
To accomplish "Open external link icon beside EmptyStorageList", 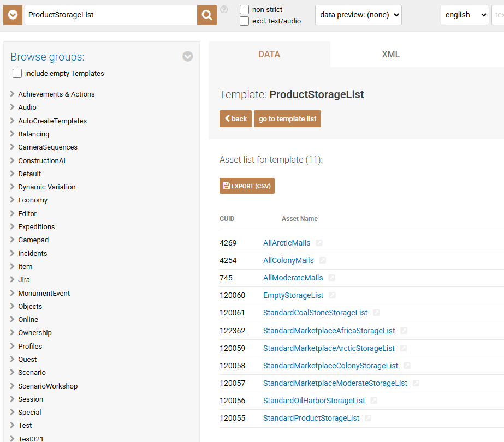I will (333, 295).
